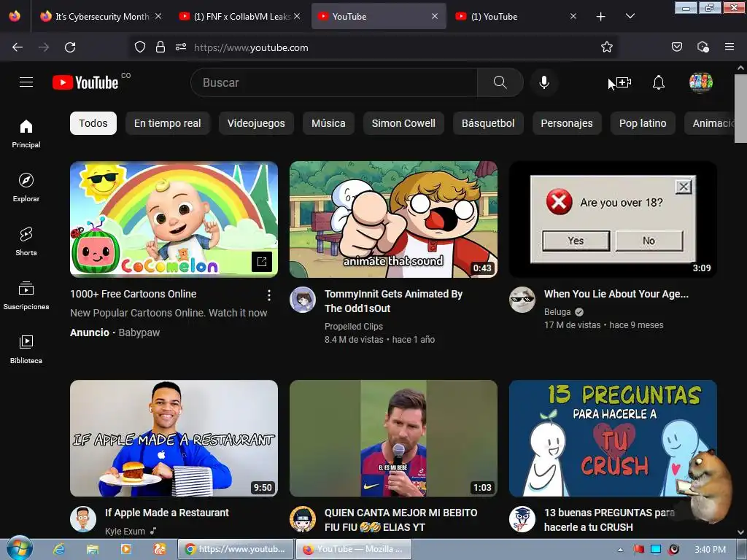747x560 pixels.
Task: Click the YouTube logo
Action: 85,82
